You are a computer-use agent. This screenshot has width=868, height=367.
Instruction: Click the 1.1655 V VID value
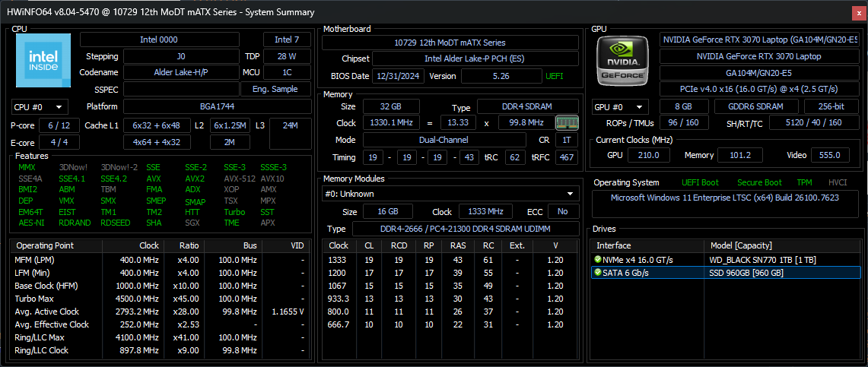tap(288, 312)
